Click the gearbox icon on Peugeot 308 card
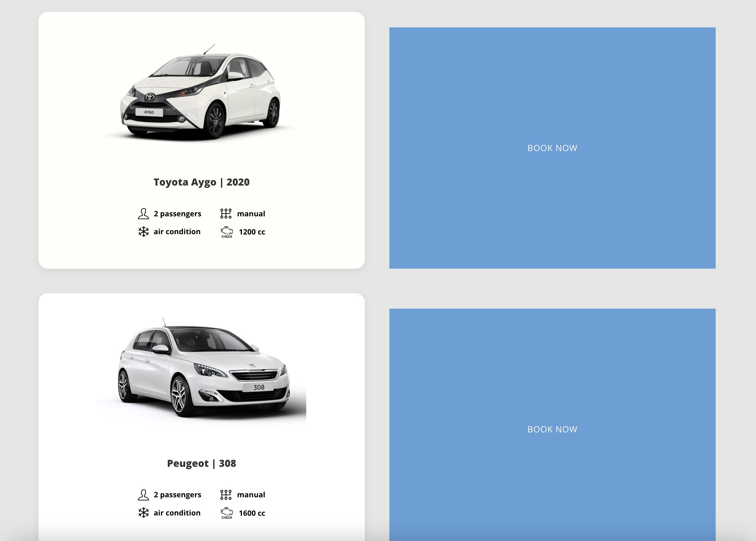The image size is (756, 541). point(226,495)
